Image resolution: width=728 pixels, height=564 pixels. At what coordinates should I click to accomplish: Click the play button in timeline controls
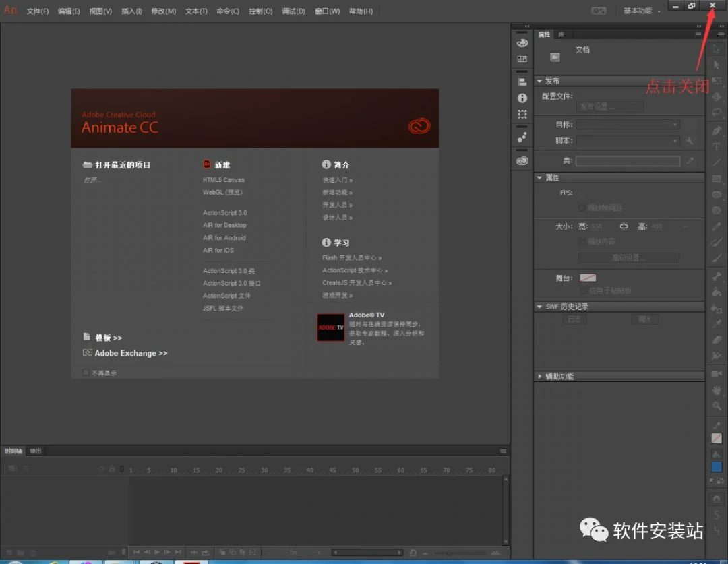point(157,552)
